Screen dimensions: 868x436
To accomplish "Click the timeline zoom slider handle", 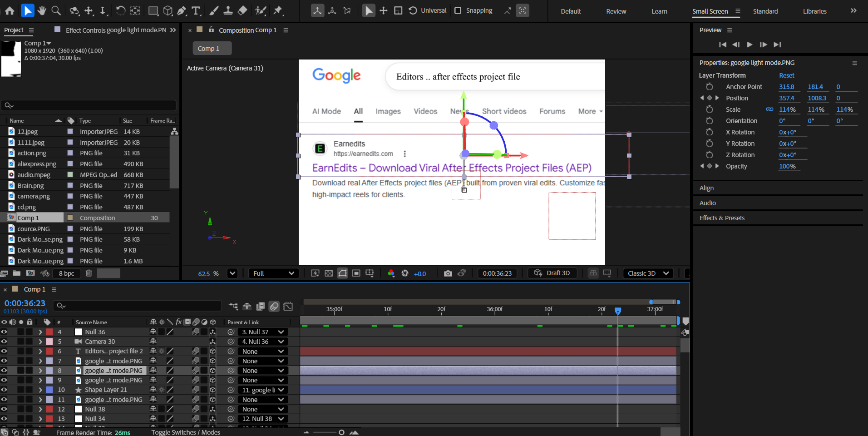I will [341, 432].
